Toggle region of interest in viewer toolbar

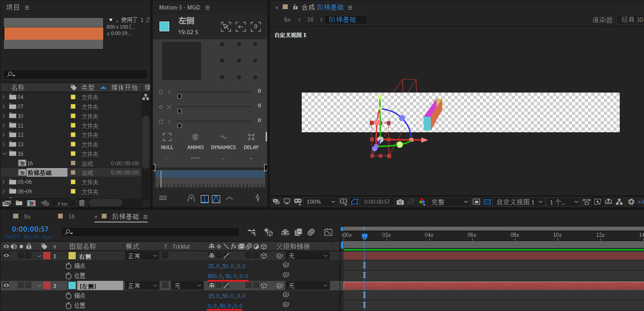coord(476,202)
